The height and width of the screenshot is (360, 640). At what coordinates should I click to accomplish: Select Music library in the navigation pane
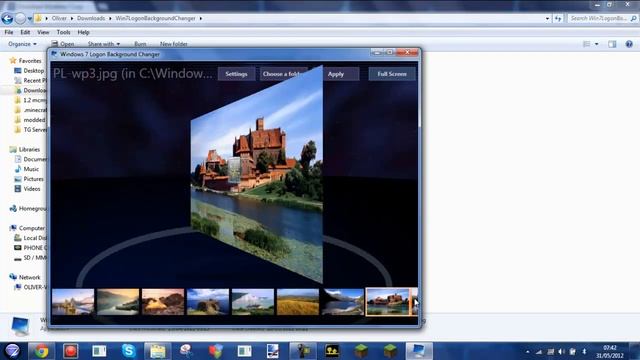[31, 169]
